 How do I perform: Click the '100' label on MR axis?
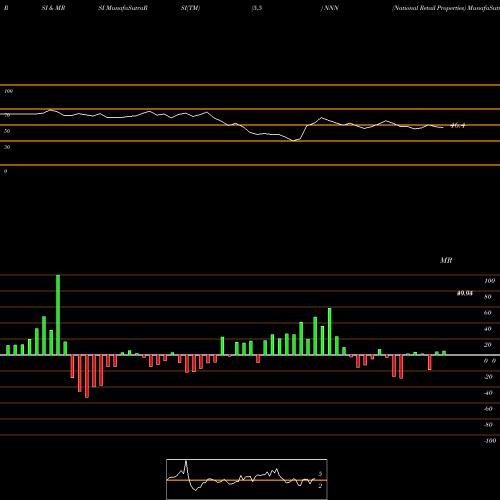coord(489,281)
